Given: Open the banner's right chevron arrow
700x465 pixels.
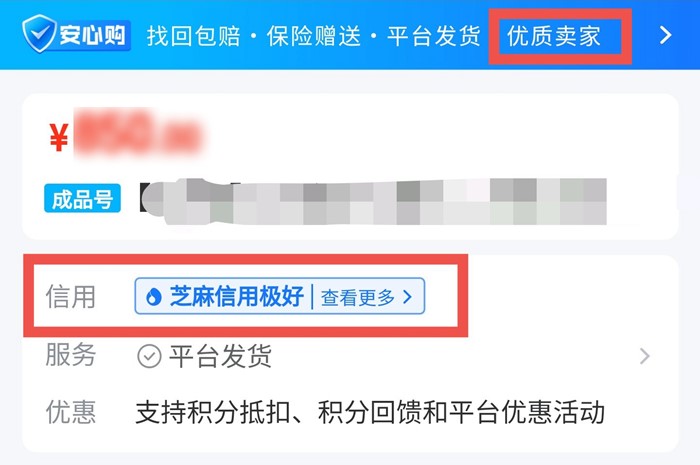Looking at the screenshot, I should [665, 35].
